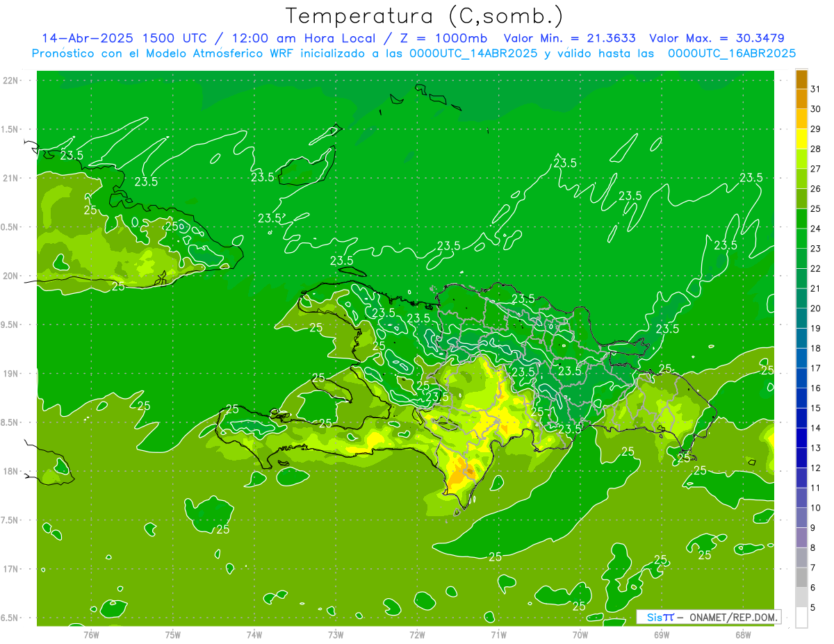
Task: Click the '9.5N' latitude label
Action: [11, 324]
